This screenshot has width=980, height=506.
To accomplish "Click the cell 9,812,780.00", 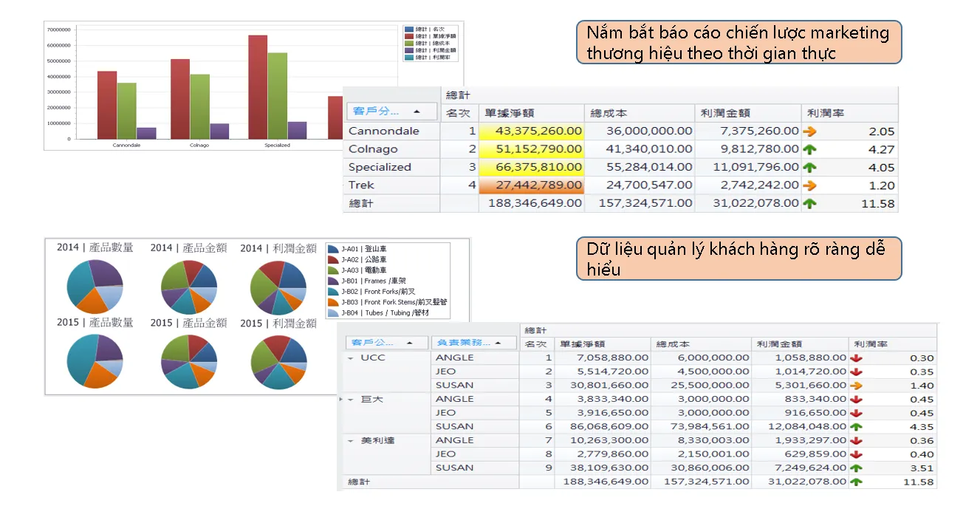I will (x=748, y=149).
